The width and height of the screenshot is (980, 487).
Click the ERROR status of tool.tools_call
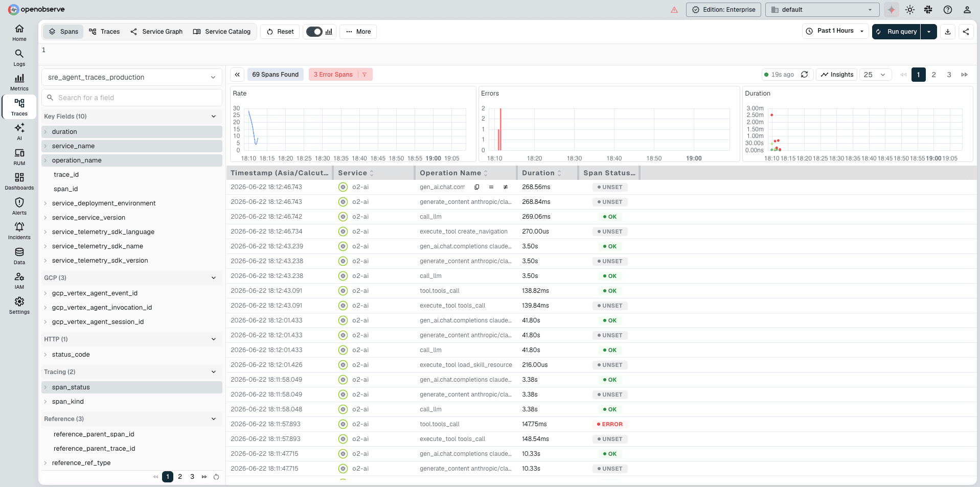point(610,424)
